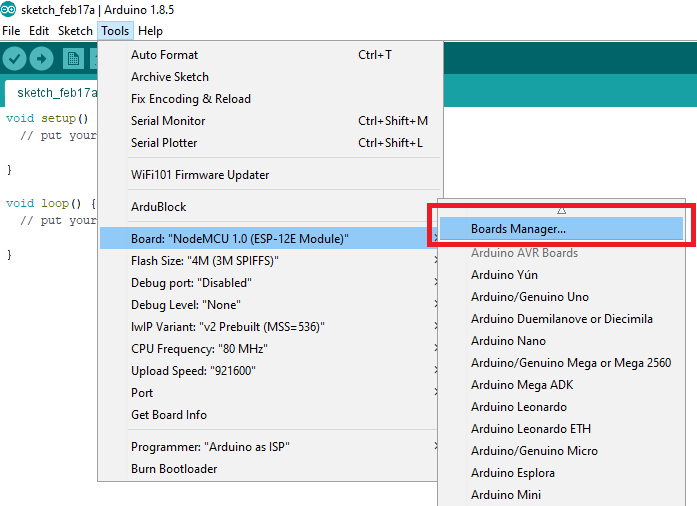Image resolution: width=697 pixels, height=506 pixels.
Task: Launch WiFi101 Firmware Updater
Action: (x=271, y=175)
